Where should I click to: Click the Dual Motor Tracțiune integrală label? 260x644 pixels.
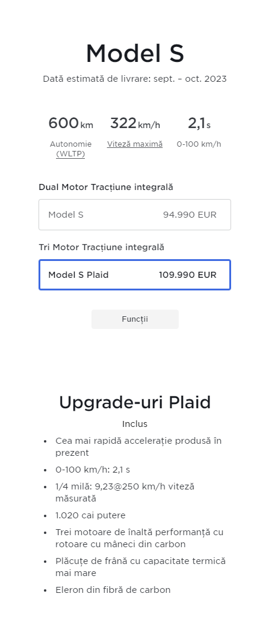point(106,187)
